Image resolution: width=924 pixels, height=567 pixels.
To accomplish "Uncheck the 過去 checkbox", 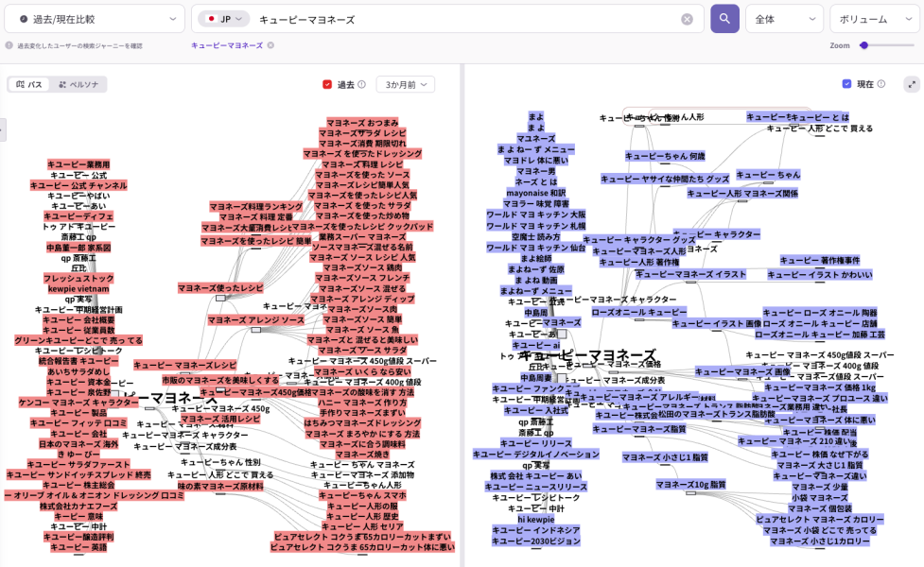I will pyautogui.click(x=325, y=84).
